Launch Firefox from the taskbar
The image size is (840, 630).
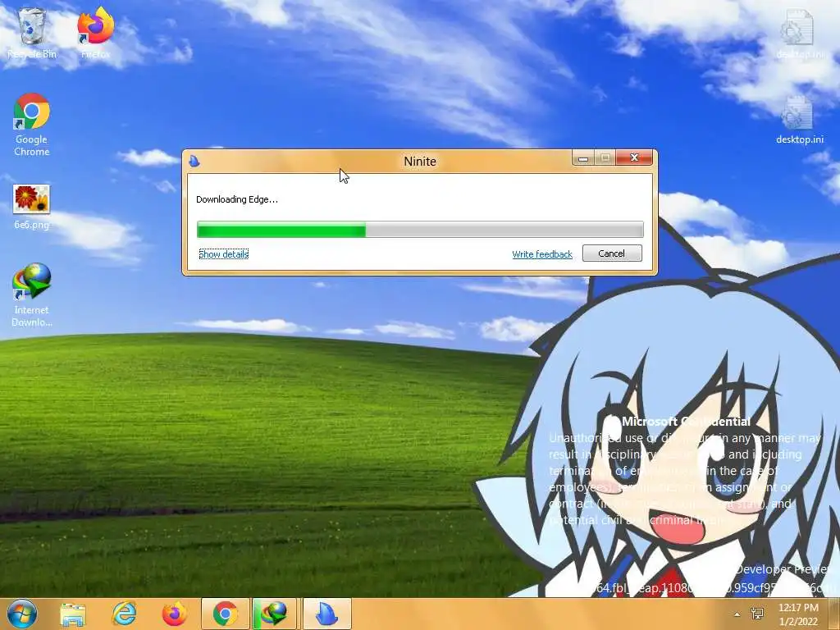[175, 614]
